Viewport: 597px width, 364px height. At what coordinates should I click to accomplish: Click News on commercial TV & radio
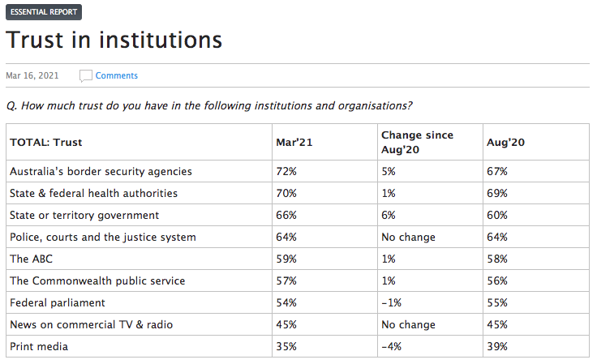click(91, 325)
